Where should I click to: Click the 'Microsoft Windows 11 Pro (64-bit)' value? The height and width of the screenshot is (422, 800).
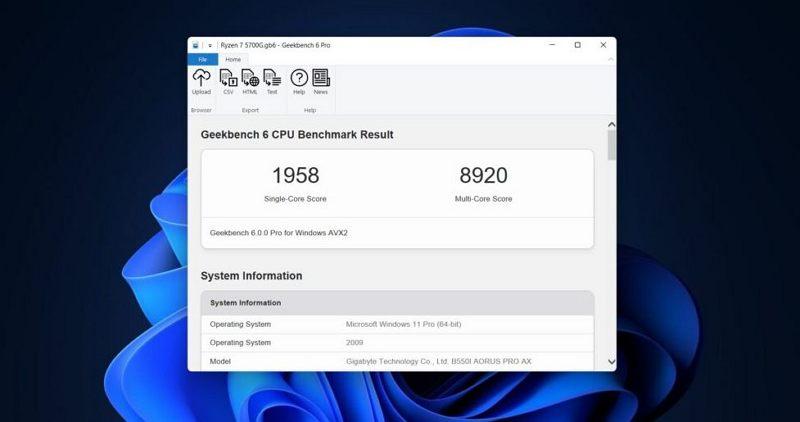[403, 324]
